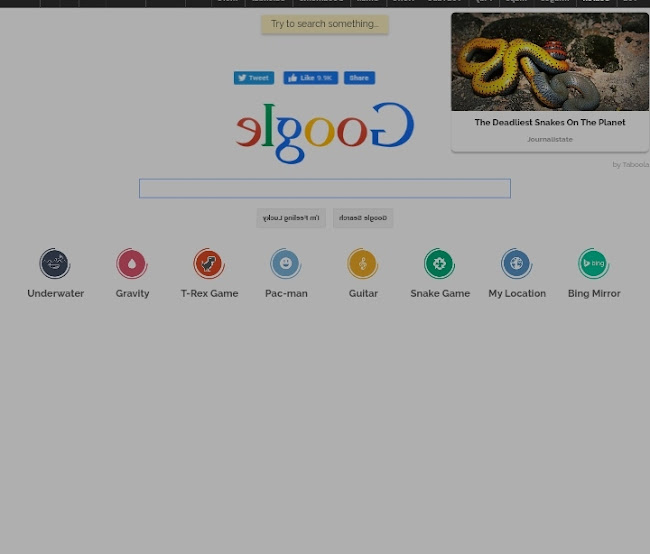Open the Guitar treble clef icon
Image resolution: width=650 pixels, height=554 pixels.
363,263
